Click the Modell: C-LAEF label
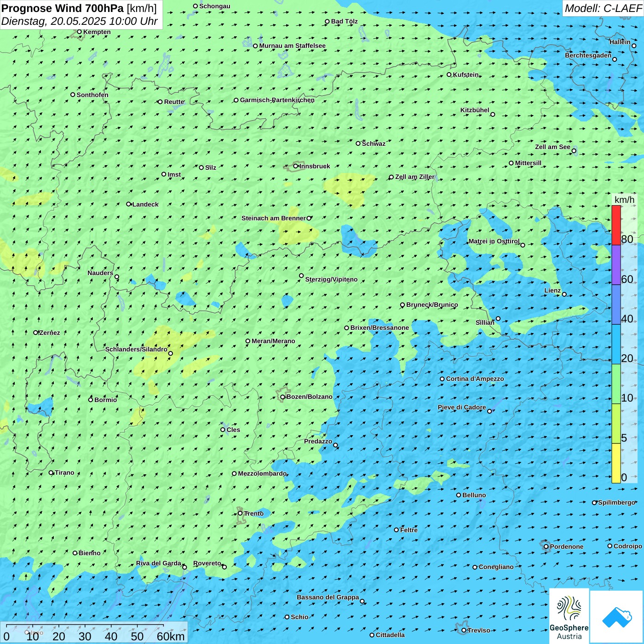Screen dimensions: 644x644 click(603, 8)
